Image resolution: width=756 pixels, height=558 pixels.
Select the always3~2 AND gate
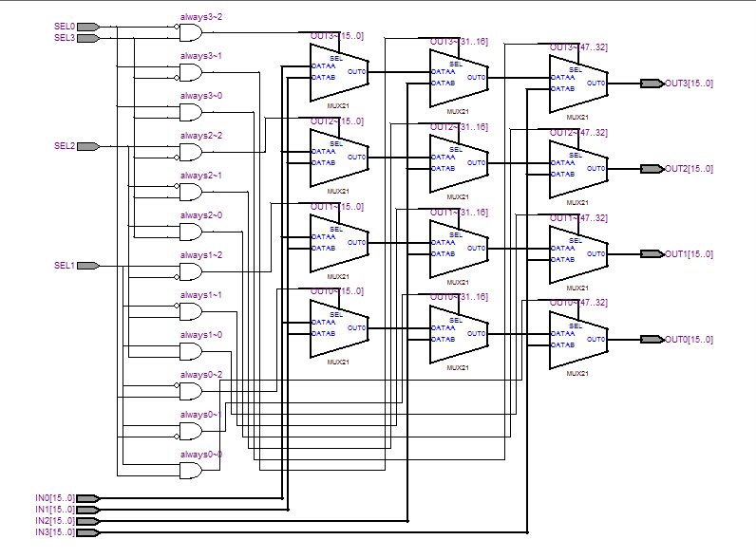(x=191, y=33)
